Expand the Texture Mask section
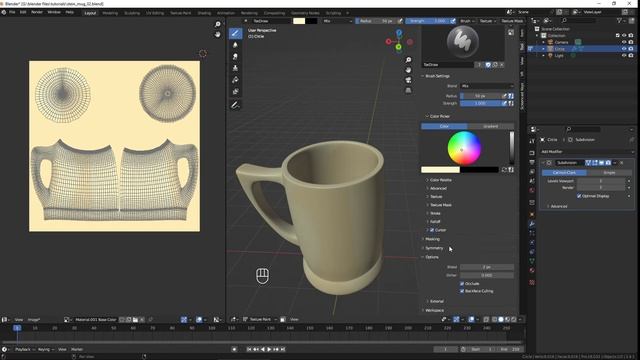 pyautogui.click(x=440, y=205)
